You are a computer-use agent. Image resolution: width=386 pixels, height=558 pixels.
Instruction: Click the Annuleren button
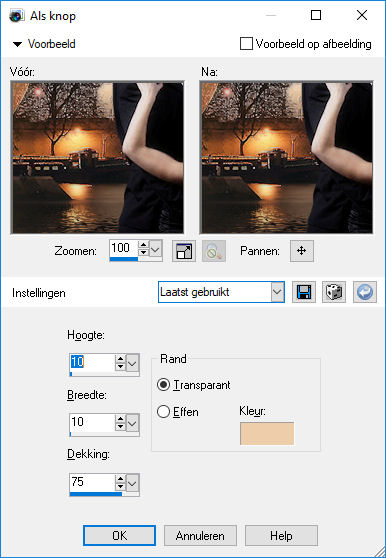coord(200,536)
